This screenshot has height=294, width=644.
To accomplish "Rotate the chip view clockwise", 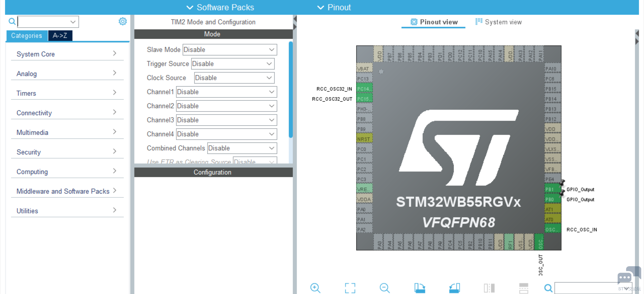I will [420, 288].
